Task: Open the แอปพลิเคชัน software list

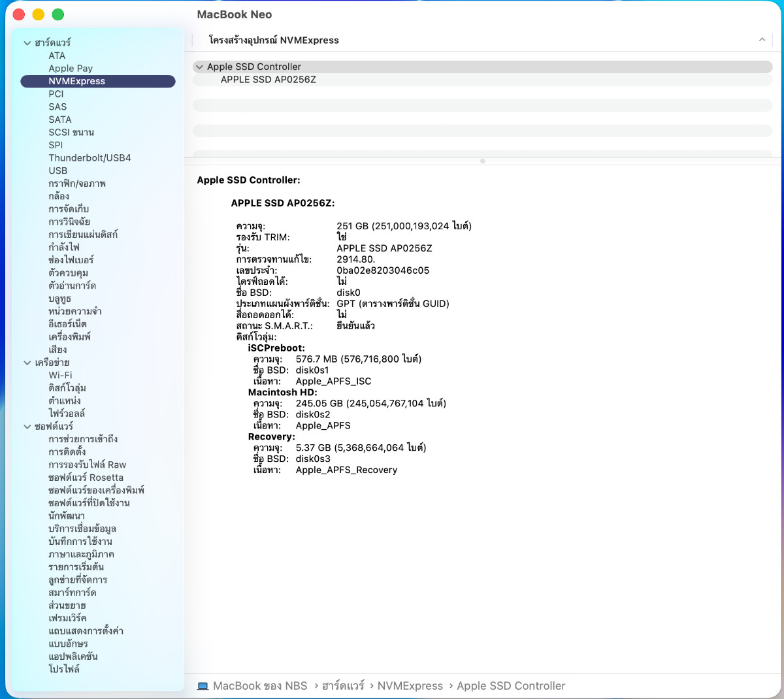Action: (x=73, y=657)
